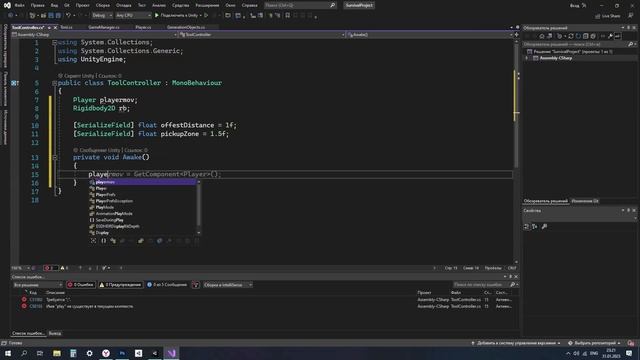Click the green Start/Attach to Unity play icon

tap(157, 16)
